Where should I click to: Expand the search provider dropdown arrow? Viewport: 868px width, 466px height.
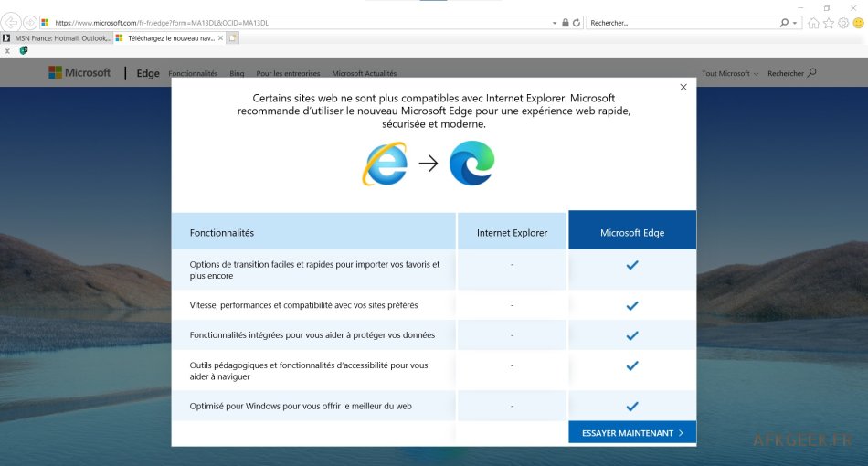[794, 23]
